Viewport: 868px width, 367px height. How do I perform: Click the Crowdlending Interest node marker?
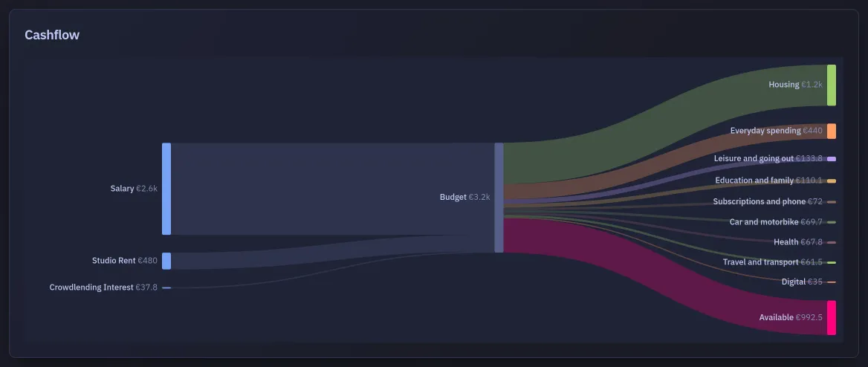coord(166,288)
